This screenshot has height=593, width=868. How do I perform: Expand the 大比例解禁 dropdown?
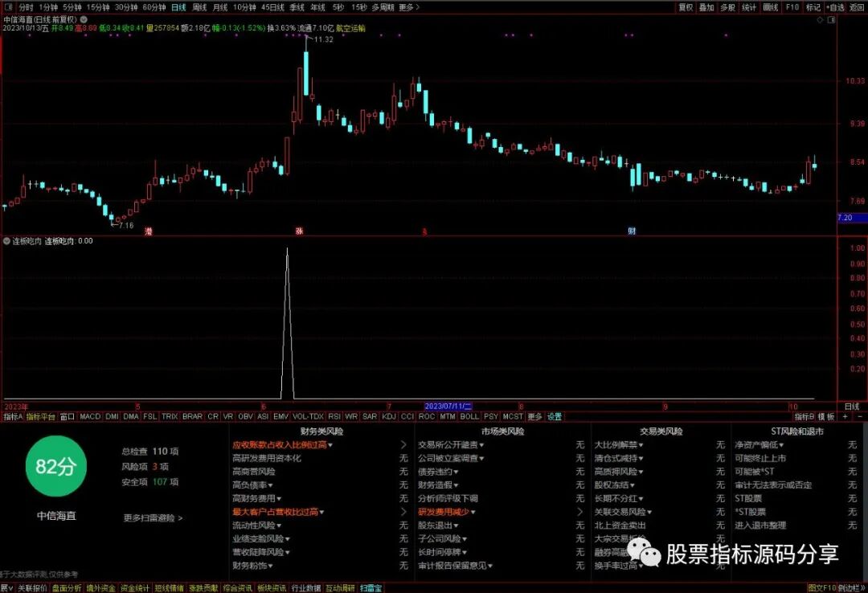point(619,444)
